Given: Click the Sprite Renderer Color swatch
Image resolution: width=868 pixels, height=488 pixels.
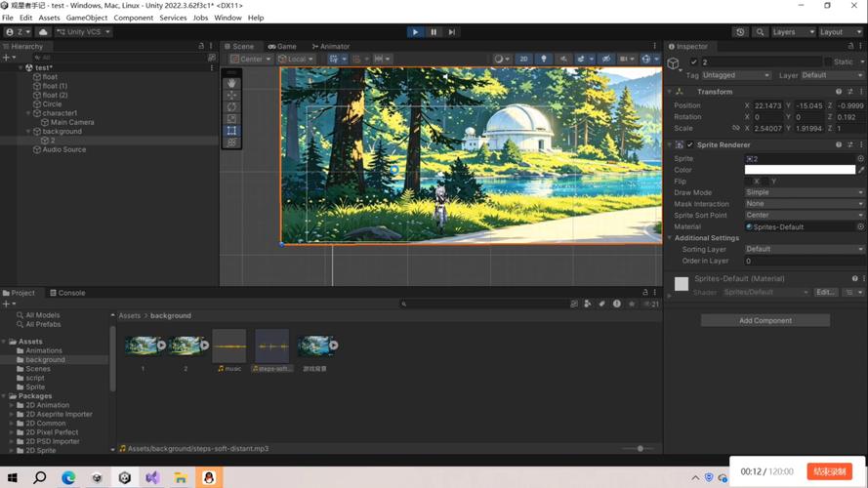Looking at the screenshot, I should click(800, 170).
